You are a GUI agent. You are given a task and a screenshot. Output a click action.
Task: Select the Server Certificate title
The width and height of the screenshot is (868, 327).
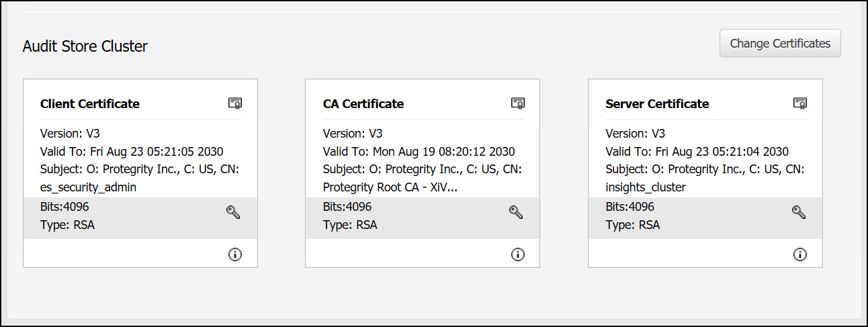tap(657, 104)
